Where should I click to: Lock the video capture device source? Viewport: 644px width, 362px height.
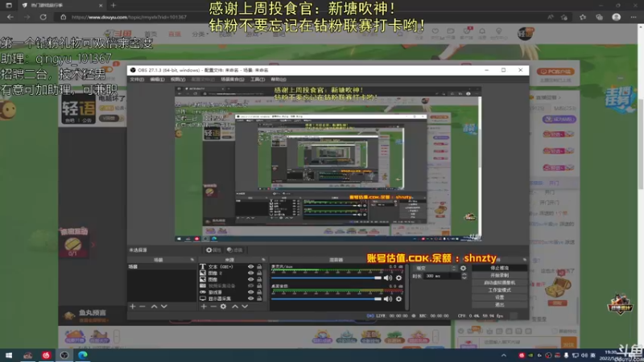[259, 286]
